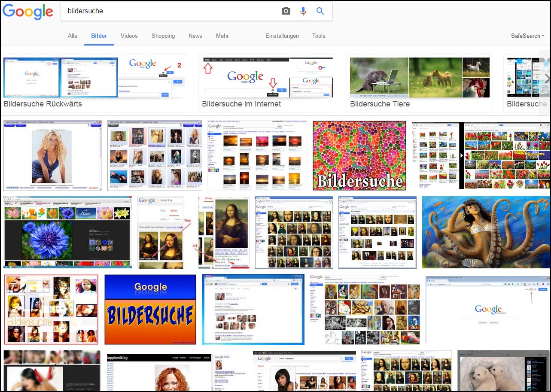Image resolution: width=551 pixels, height=392 pixels.
Task: Open the Tools filter options
Action: 319,36
